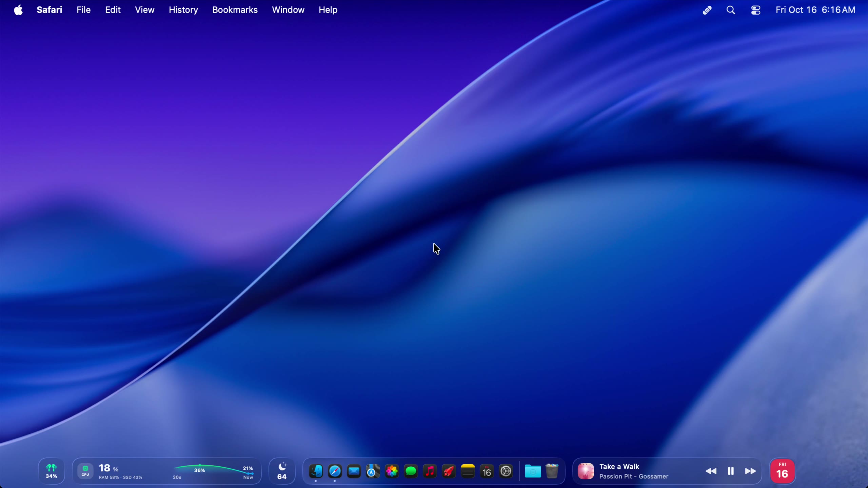Skip to next track in music widget
This screenshot has width=868, height=488.
(x=750, y=471)
